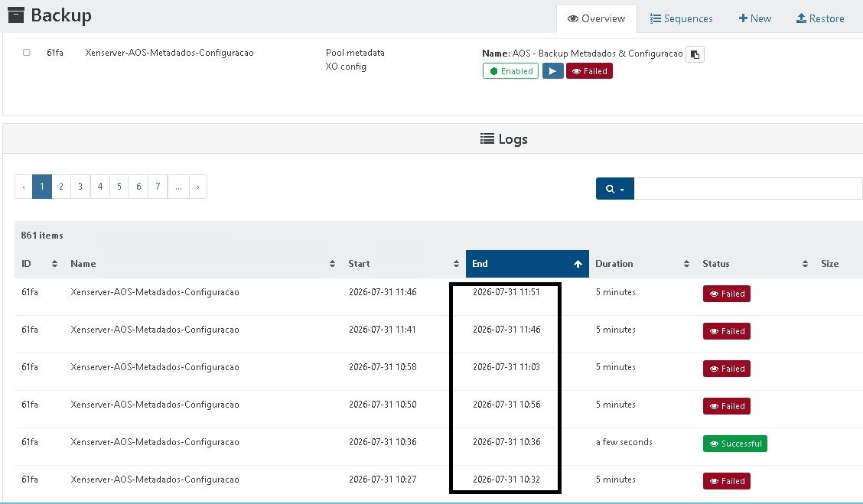This screenshot has height=504, width=863.
Task: Open Failed log ended 11:03
Action: click(727, 369)
